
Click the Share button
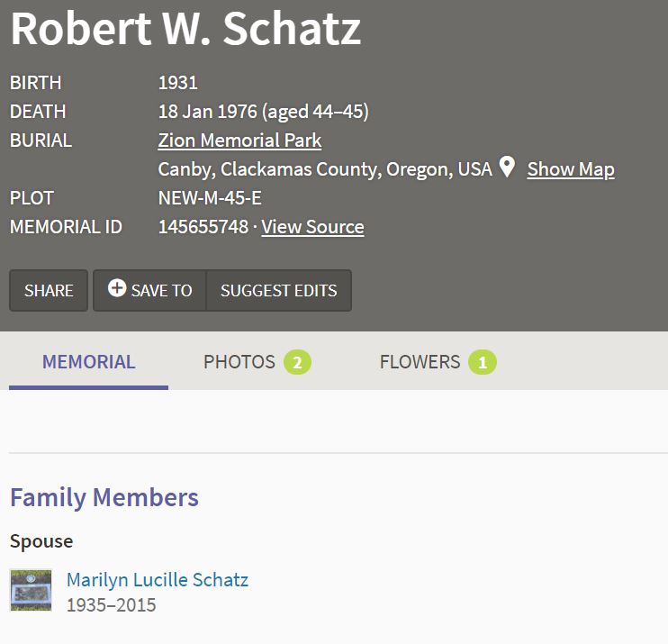(x=49, y=291)
